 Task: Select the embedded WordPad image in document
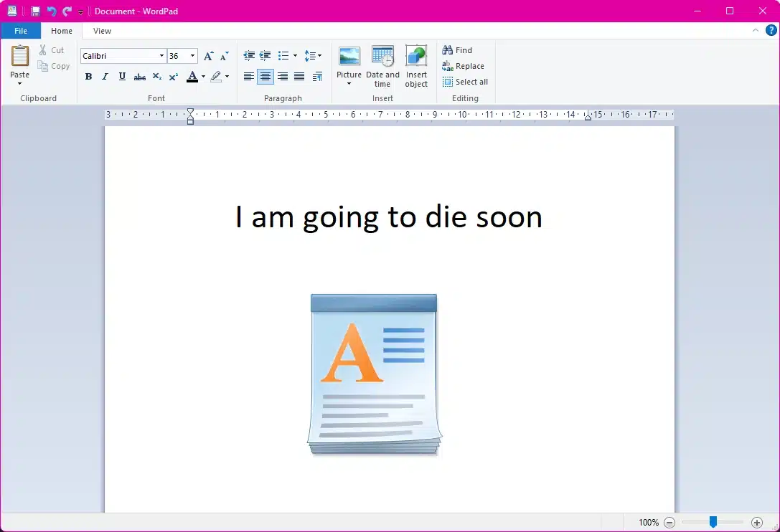click(374, 374)
